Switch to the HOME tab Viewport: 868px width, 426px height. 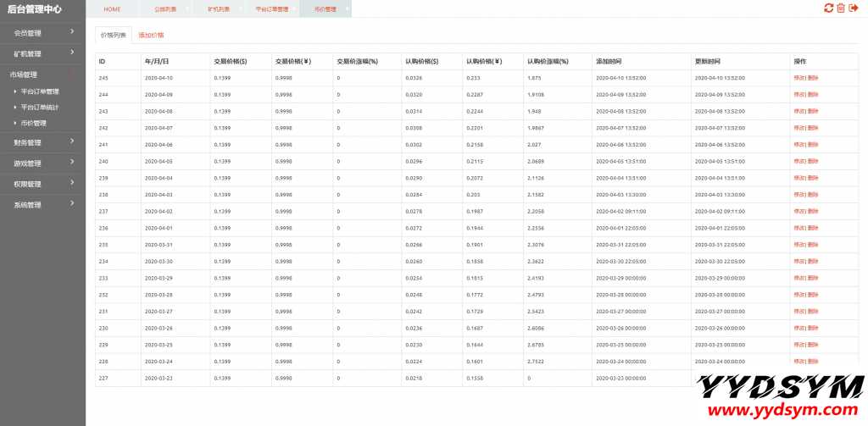pos(112,9)
